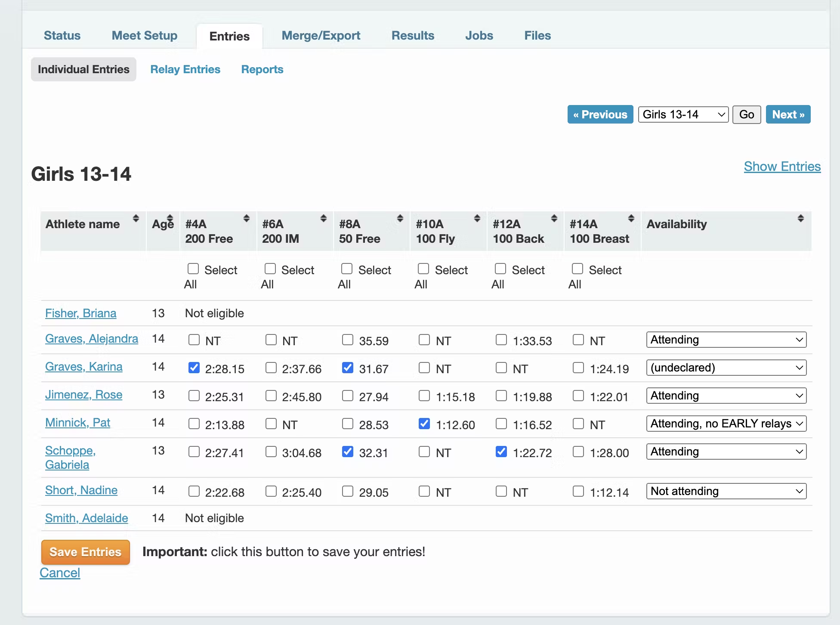Click the Cancel link
840x625 pixels.
click(x=60, y=573)
